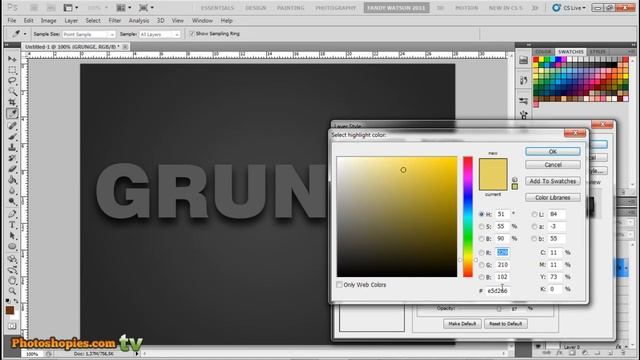Click Add To Swatches button
This screenshot has height=360, width=640.
553,181
